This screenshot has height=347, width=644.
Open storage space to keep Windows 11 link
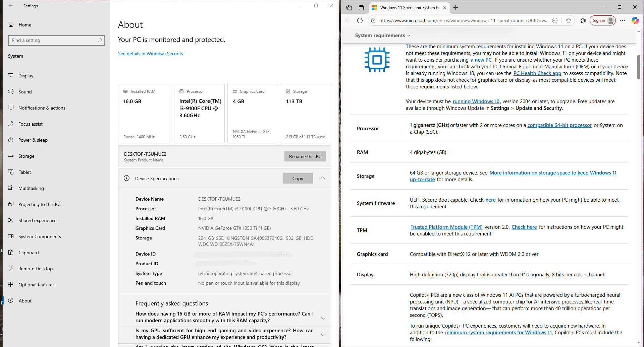[553, 173]
